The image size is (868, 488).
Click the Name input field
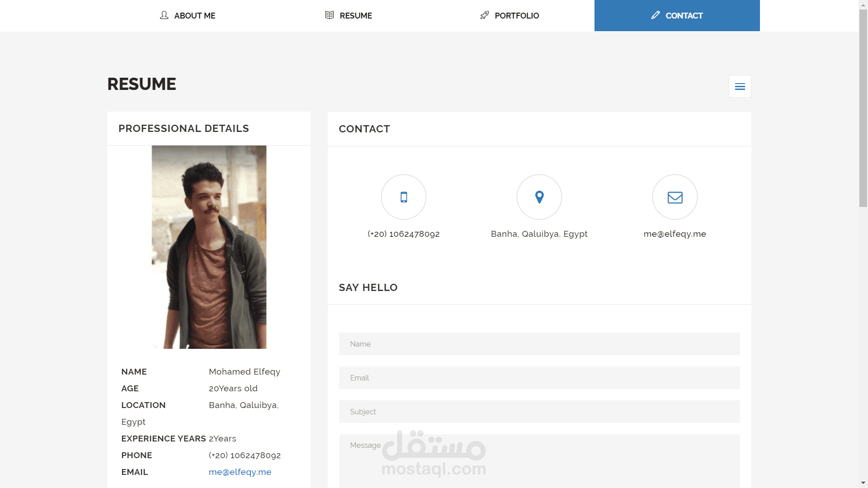tap(539, 344)
